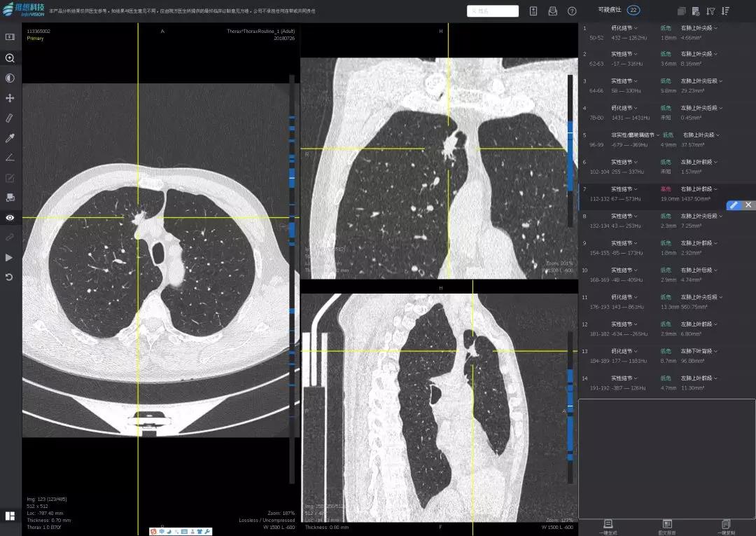Click the axial view slice scrollbar
The height and width of the screenshot is (536, 756).
click(292, 245)
